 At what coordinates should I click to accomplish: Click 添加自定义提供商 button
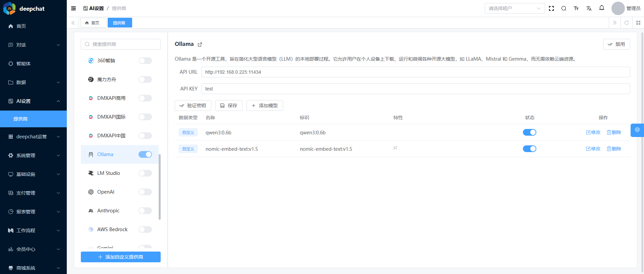[x=121, y=257]
